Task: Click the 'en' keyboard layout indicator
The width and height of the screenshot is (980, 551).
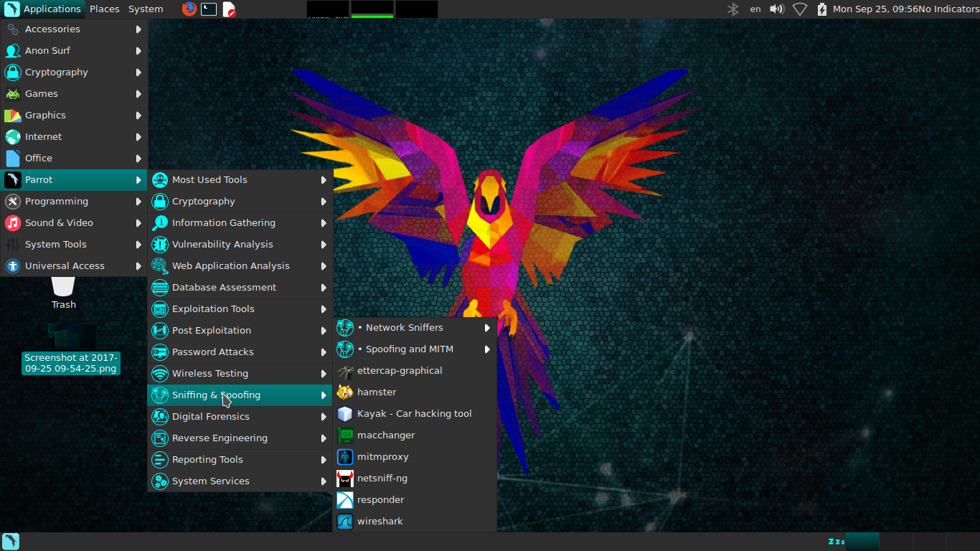Action: pyautogui.click(x=755, y=9)
